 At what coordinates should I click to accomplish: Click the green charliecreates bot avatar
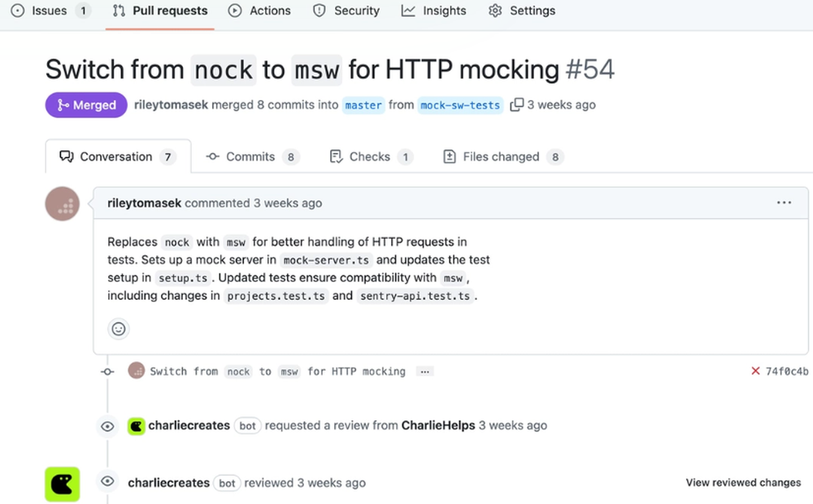click(x=62, y=484)
